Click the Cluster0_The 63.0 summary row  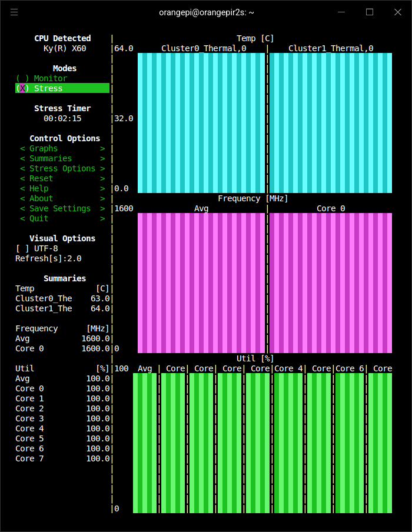click(62, 298)
